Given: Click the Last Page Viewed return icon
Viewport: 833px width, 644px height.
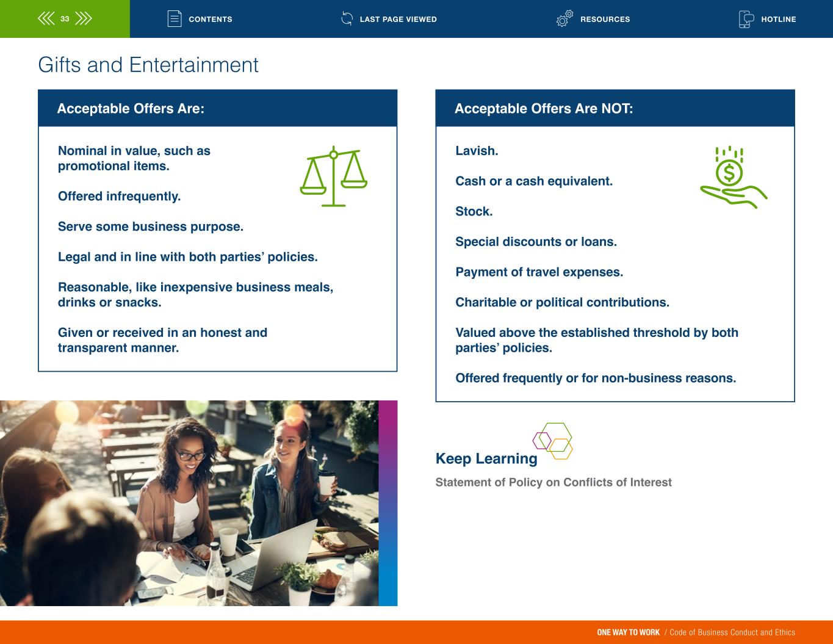Looking at the screenshot, I should (347, 19).
